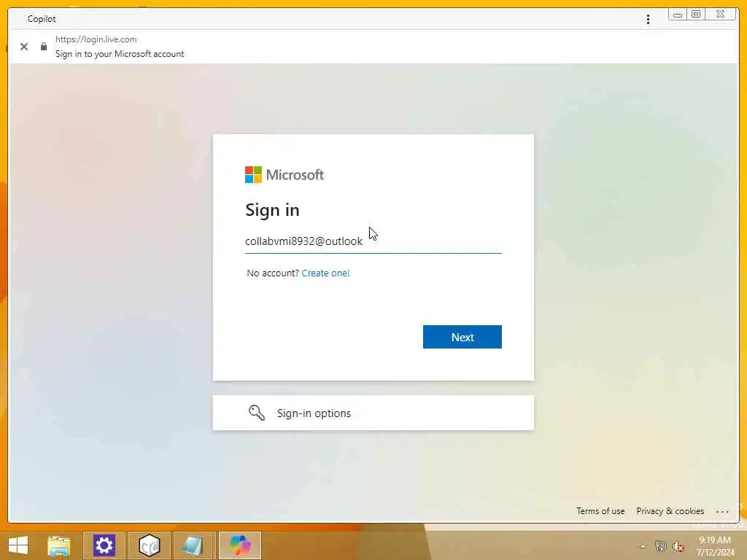Open the notebook app in the taskbar
747x560 pixels.
click(x=194, y=545)
